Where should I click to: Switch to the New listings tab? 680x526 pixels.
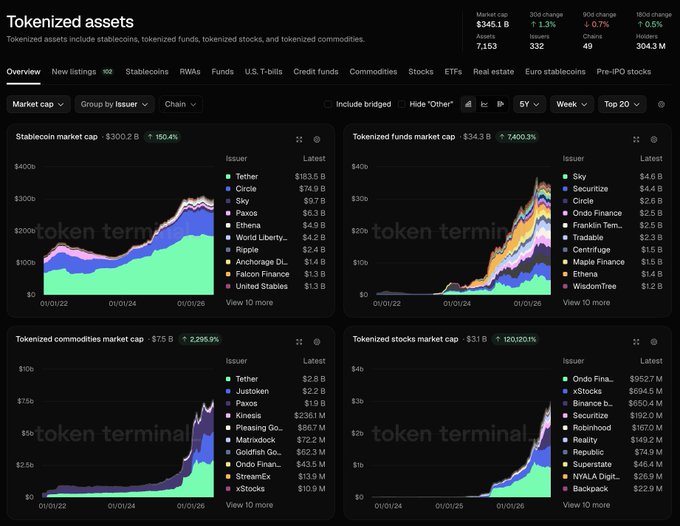point(82,72)
